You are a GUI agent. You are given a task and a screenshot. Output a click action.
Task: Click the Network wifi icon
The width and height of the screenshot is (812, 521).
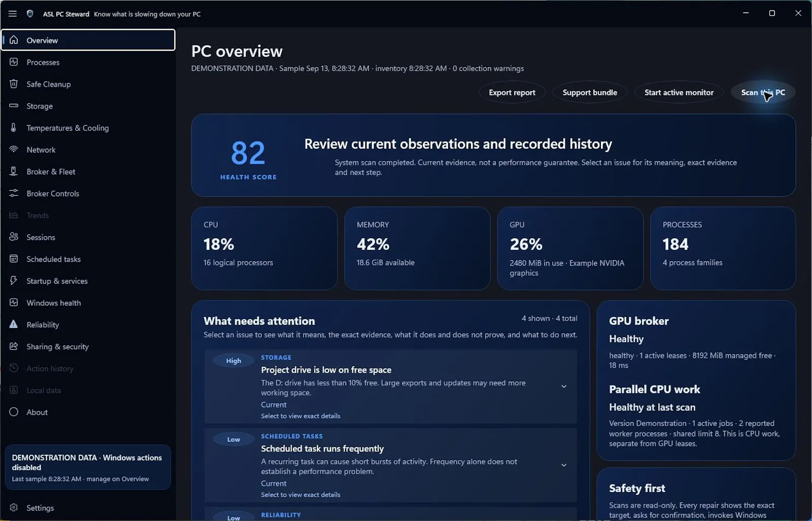[14, 149]
